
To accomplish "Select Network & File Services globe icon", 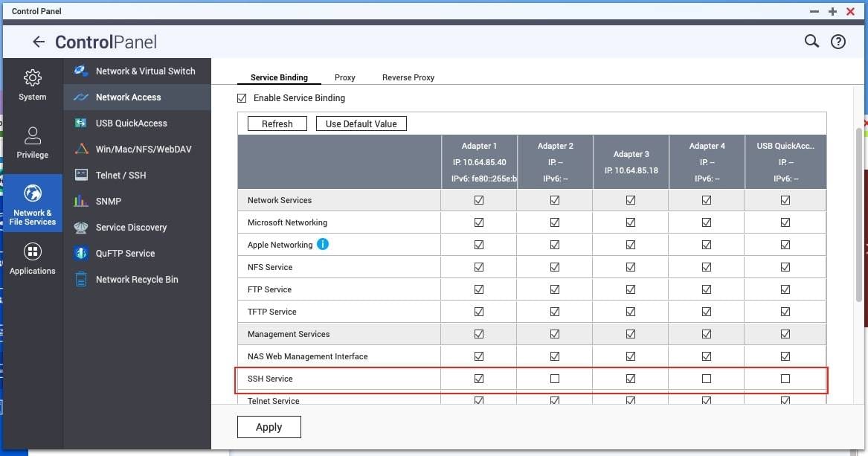I will pyautogui.click(x=32, y=193).
